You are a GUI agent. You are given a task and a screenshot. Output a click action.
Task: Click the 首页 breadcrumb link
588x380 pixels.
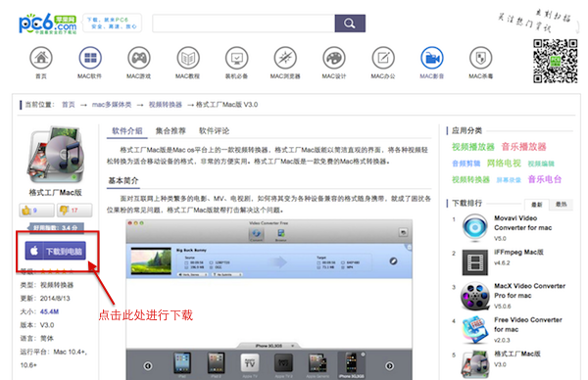pos(69,105)
